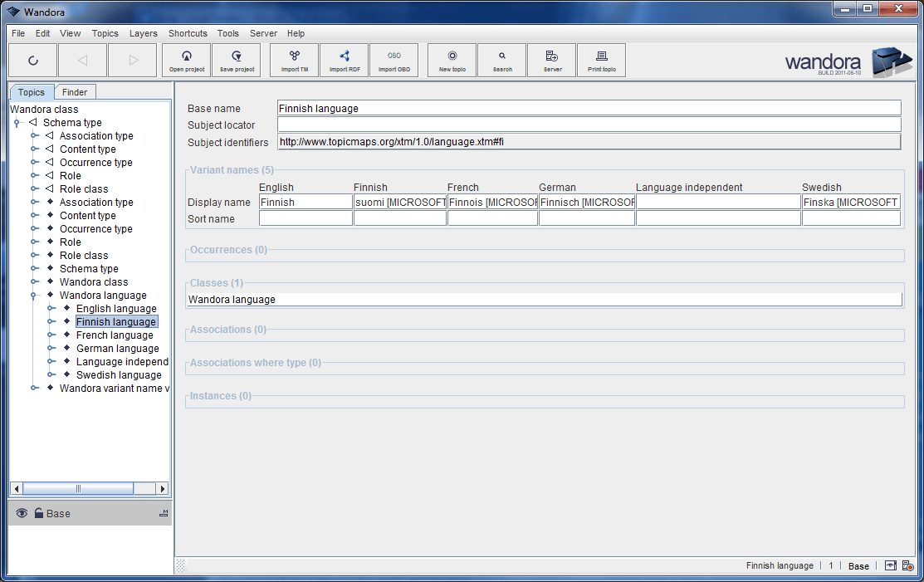Collapse the Schema type branch

click(17, 123)
